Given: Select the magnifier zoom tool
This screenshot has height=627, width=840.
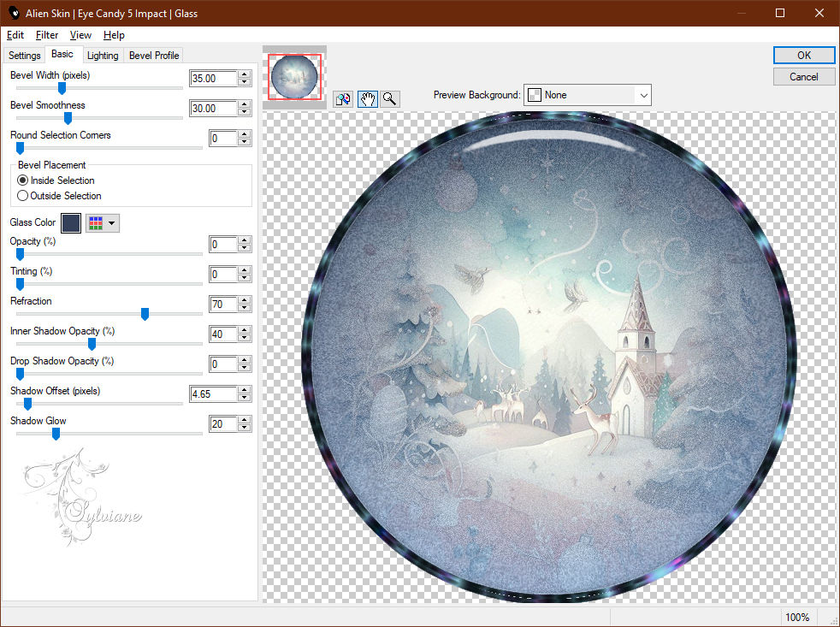Looking at the screenshot, I should [390, 98].
